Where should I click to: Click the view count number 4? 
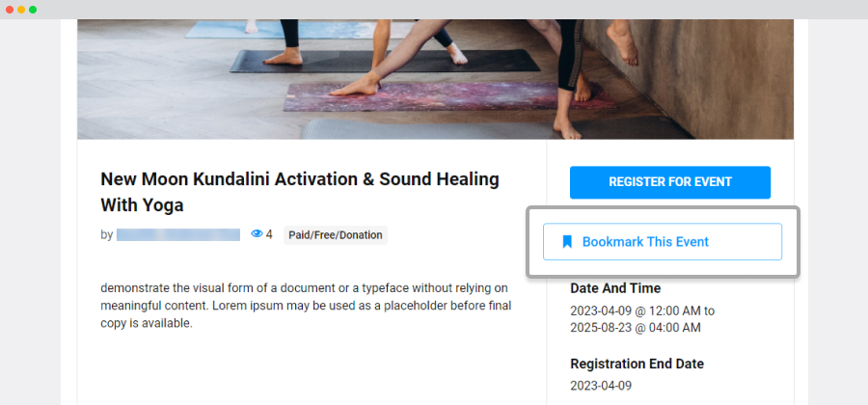click(269, 234)
